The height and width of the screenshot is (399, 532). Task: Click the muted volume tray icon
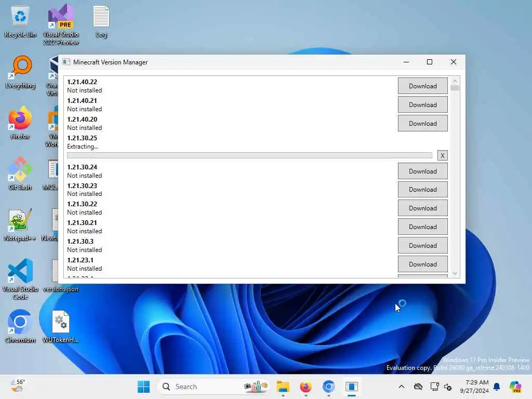pyautogui.click(x=448, y=387)
